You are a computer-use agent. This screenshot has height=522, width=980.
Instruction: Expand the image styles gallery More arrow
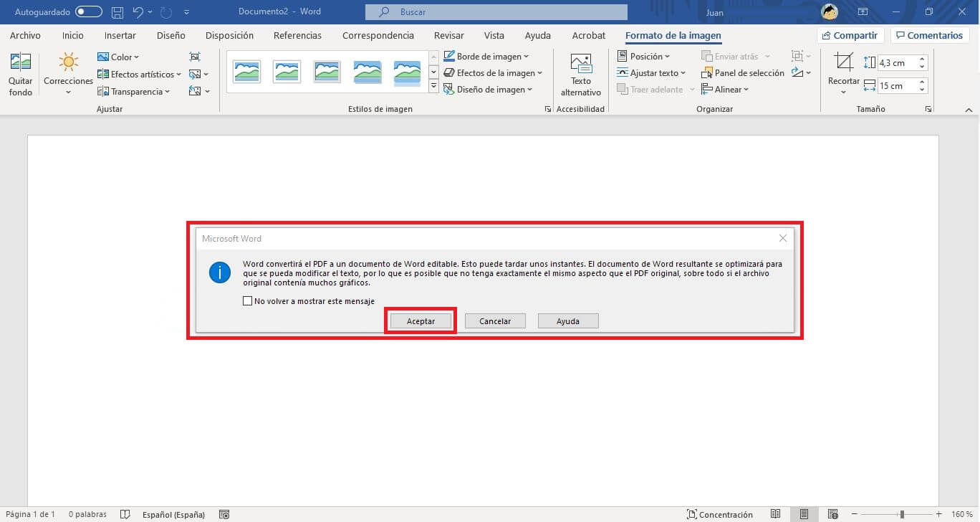point(433,86)
